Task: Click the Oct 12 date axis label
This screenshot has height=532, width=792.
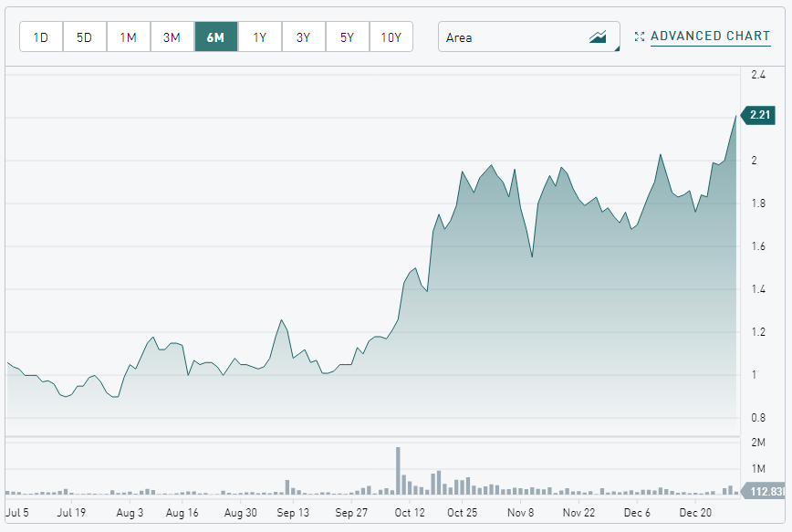Action: 410,512
